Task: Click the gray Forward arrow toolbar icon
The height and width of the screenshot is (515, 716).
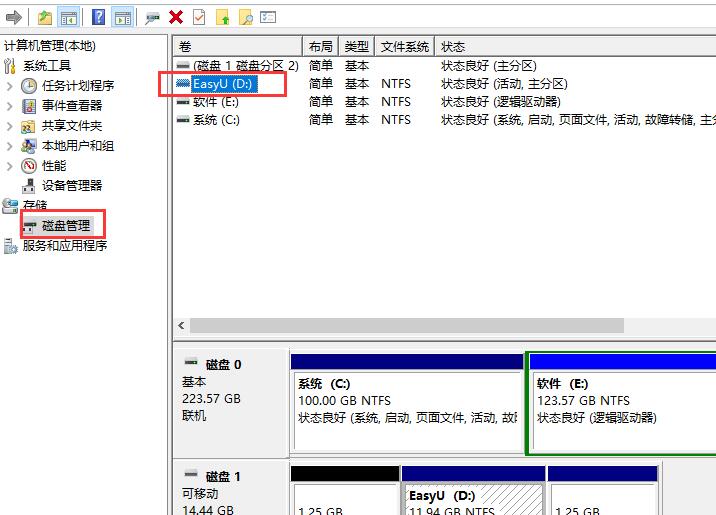Action: pos(14,18)
